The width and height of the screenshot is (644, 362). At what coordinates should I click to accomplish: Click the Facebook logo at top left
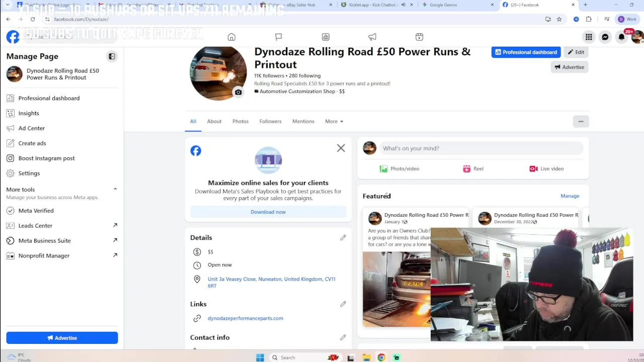click(x=13, y=37)
